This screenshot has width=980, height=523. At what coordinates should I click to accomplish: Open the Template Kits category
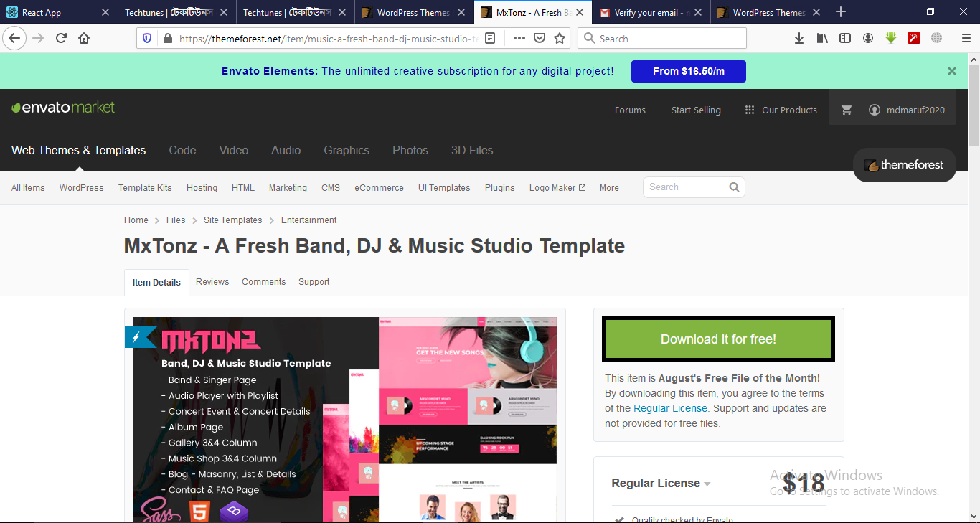[145, 188]
